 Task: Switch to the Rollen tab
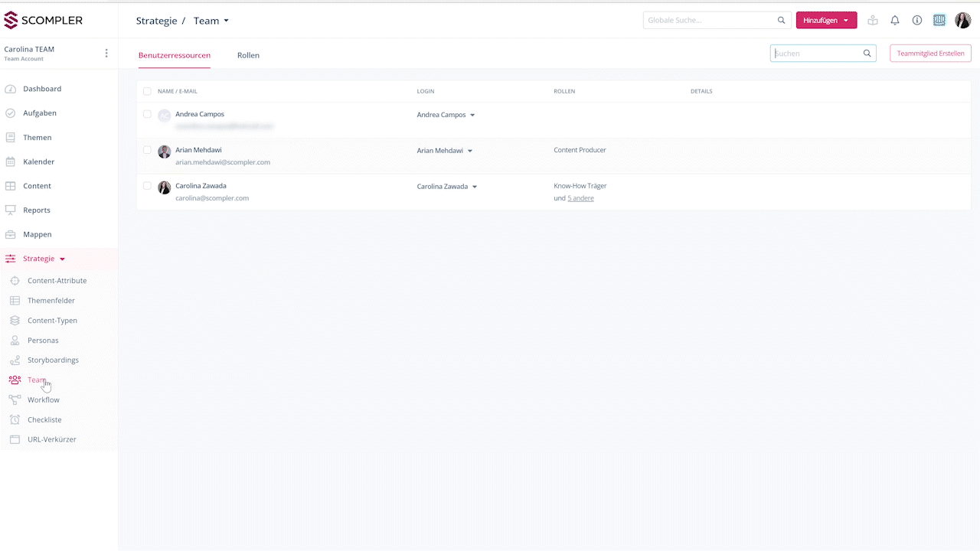pyautogui.click(x=248, y=55)
